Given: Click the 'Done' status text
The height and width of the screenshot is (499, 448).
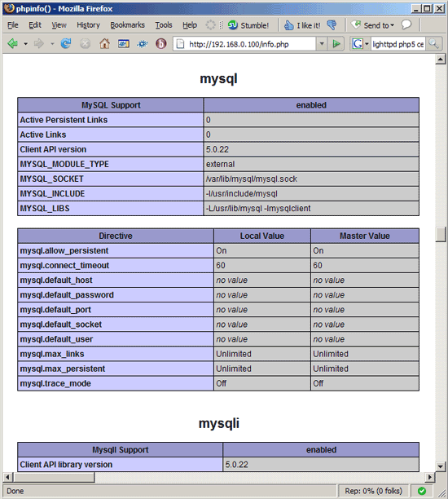Looking at the screenshot, I should click(15, 491).
